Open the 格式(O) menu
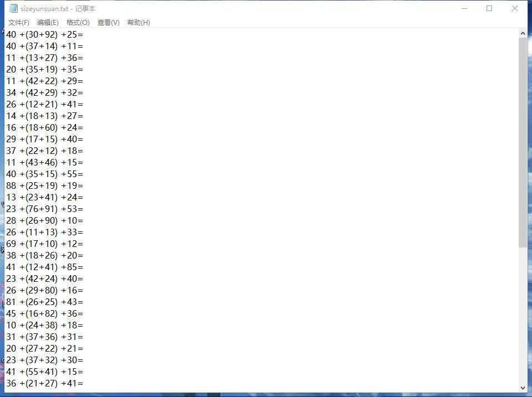Screen dimensions: 532x397 [78, 23]
